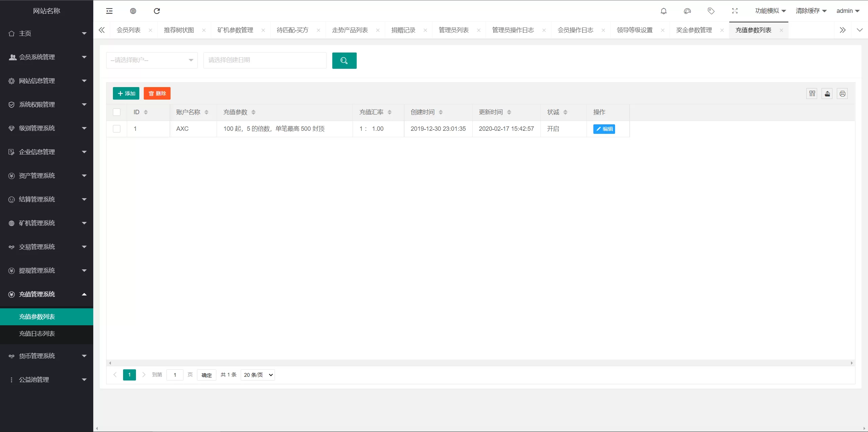This screenshot has height=432, width=868.
Task: Click the jump-to-page number field
Action: [x=175, y=375]
